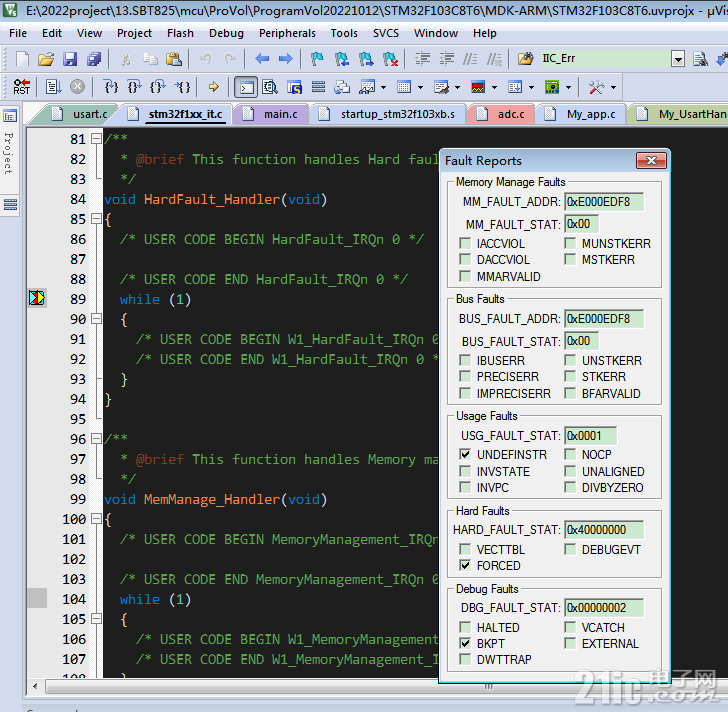Save all files icon
The image size is (728, 712).
[94, 59]
